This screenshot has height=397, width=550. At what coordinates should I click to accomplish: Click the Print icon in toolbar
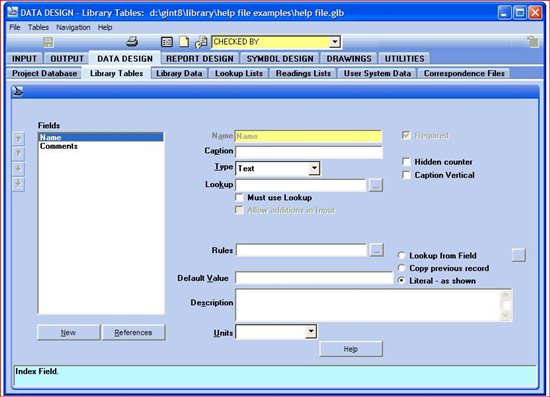point(132,42)
